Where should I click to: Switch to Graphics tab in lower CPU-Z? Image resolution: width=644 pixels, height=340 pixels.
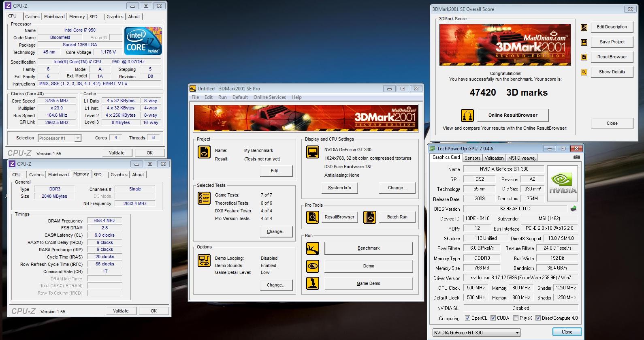[119, 175]
